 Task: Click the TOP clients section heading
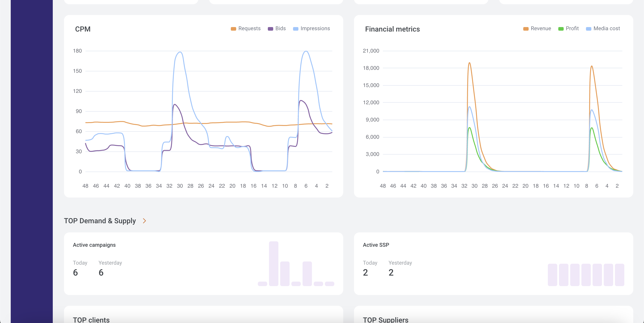pyautogui.click(x=91, y=320)
